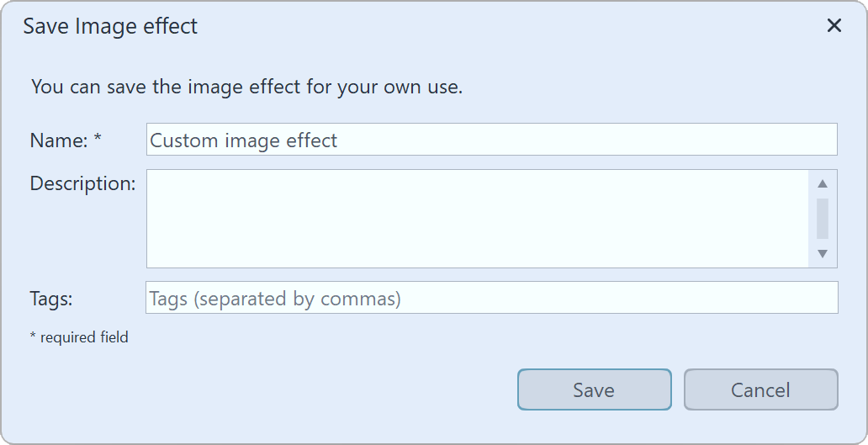Viewport: 868px width, 445px height.
Task: Click the "You can save the image effect" text
Action: pos(246,87)
